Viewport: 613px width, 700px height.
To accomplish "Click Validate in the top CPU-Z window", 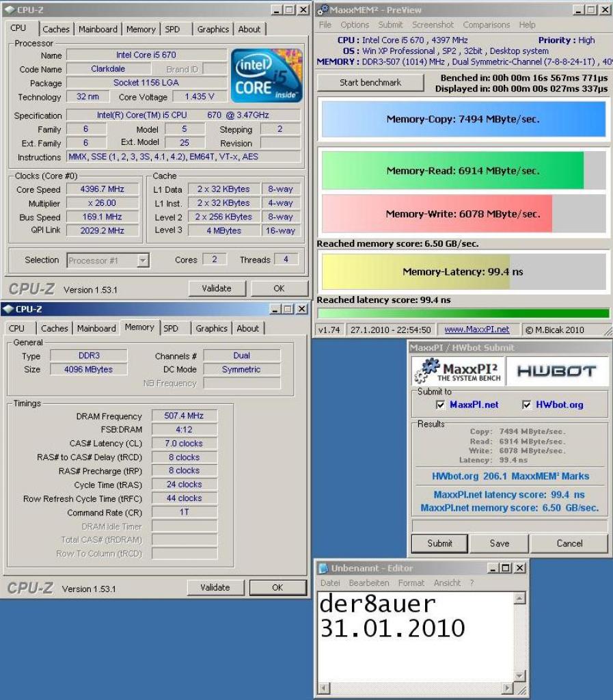I will [217, 288].
